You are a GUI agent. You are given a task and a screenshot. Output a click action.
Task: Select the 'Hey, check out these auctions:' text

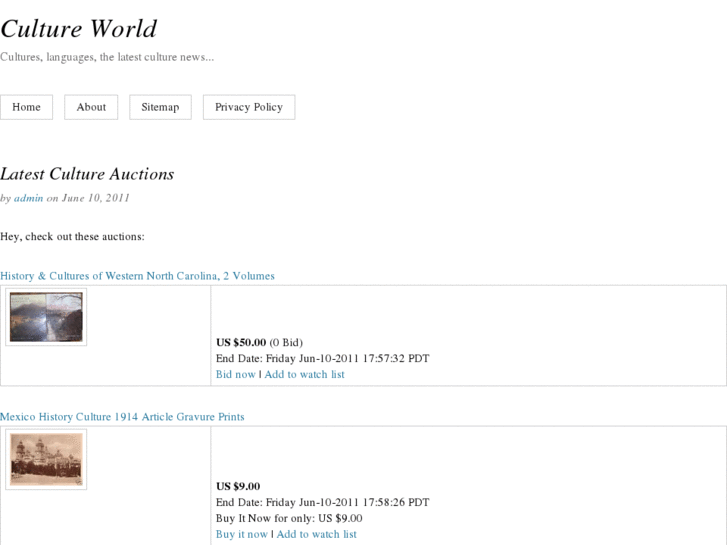click(x=72, y=237)
